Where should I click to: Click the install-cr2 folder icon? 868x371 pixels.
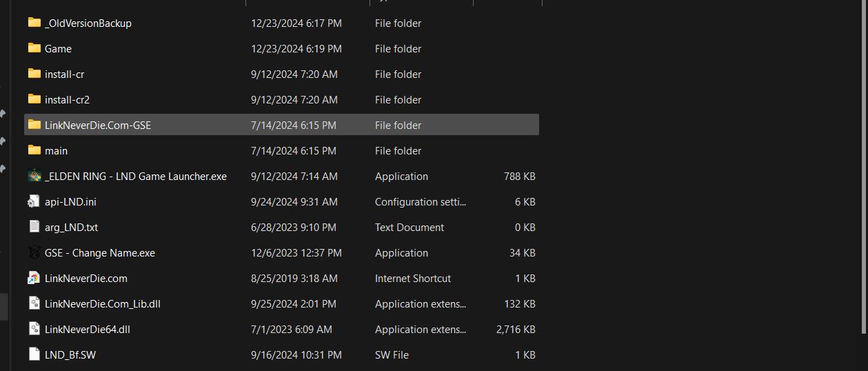34,99
